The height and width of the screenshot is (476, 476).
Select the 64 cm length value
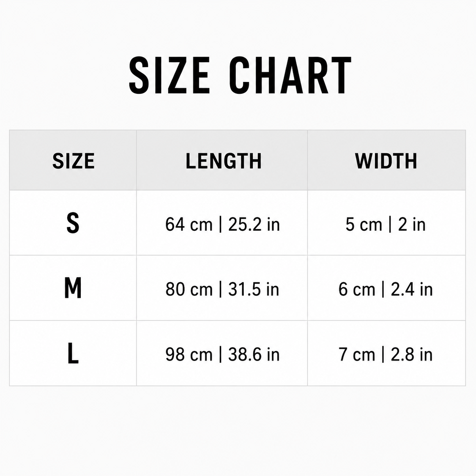click(189, 224)
